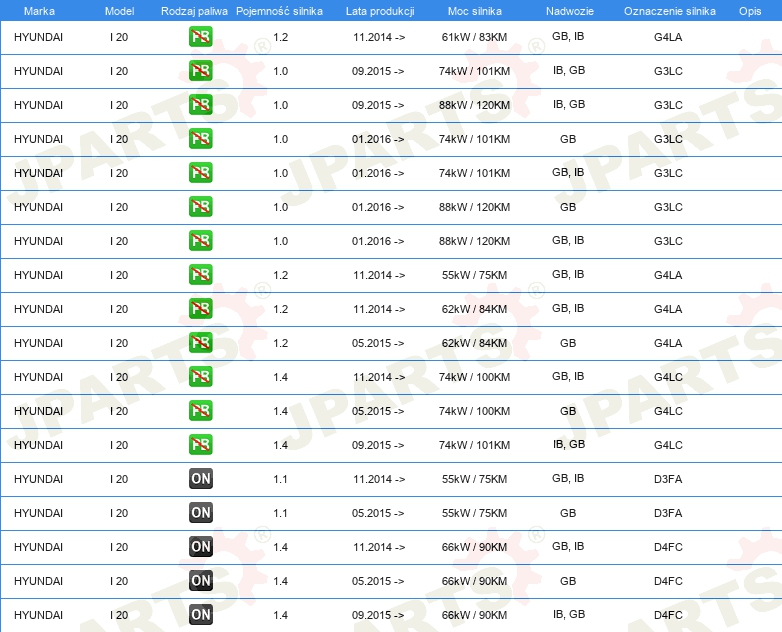Click the Nadwozie column header
The width and height of the screenshot is (782, 632).
pyautogui.click(x=567, y=10)
